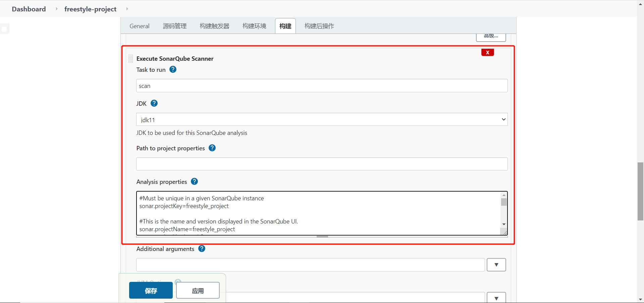644x303 pixels.
Task: Go to the Dashboard breadcrumb
Action: coord(29,9)
